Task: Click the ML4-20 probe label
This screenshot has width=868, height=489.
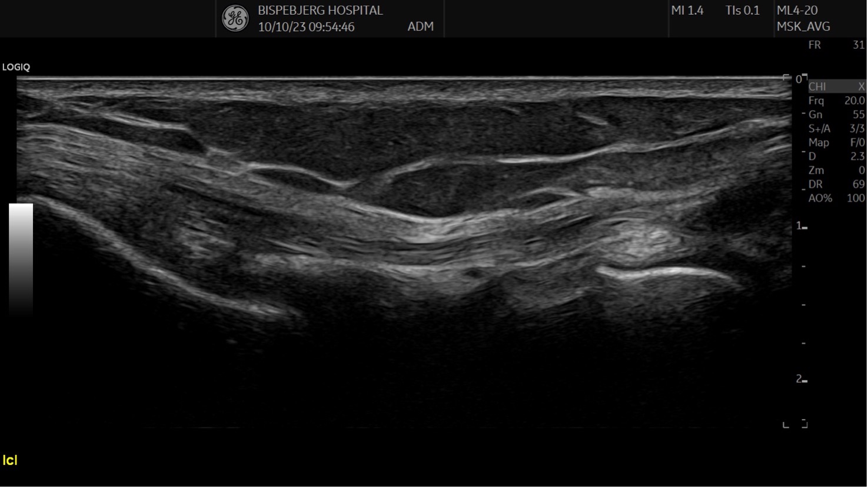Action: 797,11
